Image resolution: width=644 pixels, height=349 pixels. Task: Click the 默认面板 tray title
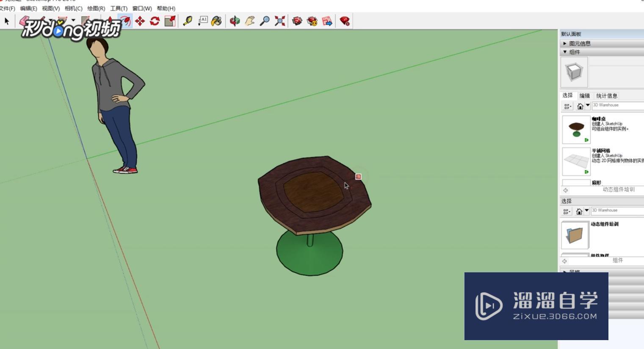coord(571,34)
